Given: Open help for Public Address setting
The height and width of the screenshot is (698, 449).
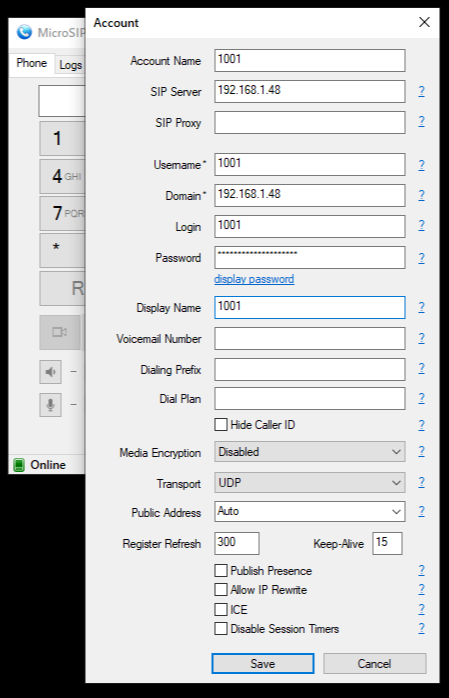Looking at the screenshot, I should point(421,511).
